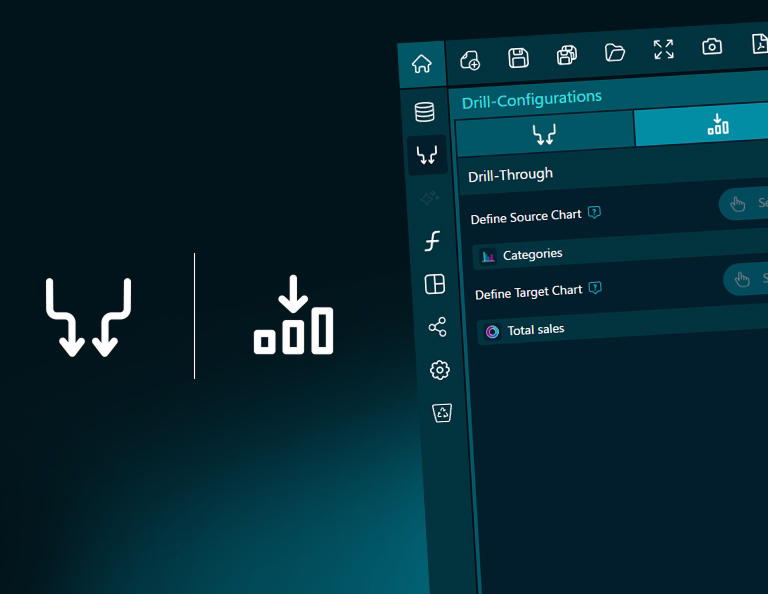This screenshot has width=768, height=594.
Task: Export to PDF using the PDF icon
Action: 759,44
